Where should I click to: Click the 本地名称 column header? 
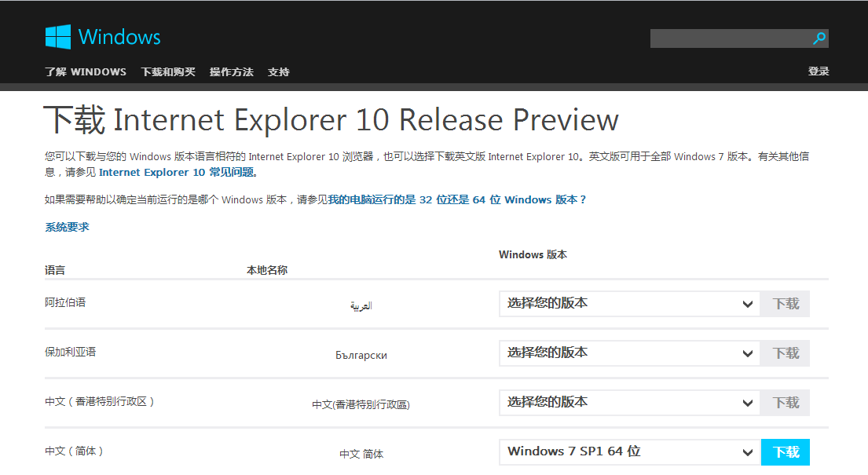click(x=267, y=270)
